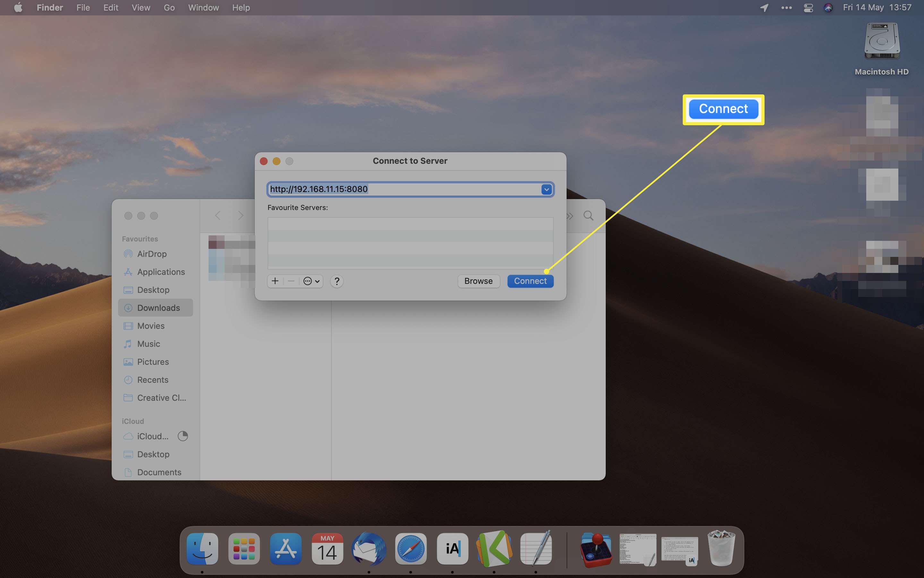
Task: Click the minus button to remove favourite server
Action: pos(291,281)
